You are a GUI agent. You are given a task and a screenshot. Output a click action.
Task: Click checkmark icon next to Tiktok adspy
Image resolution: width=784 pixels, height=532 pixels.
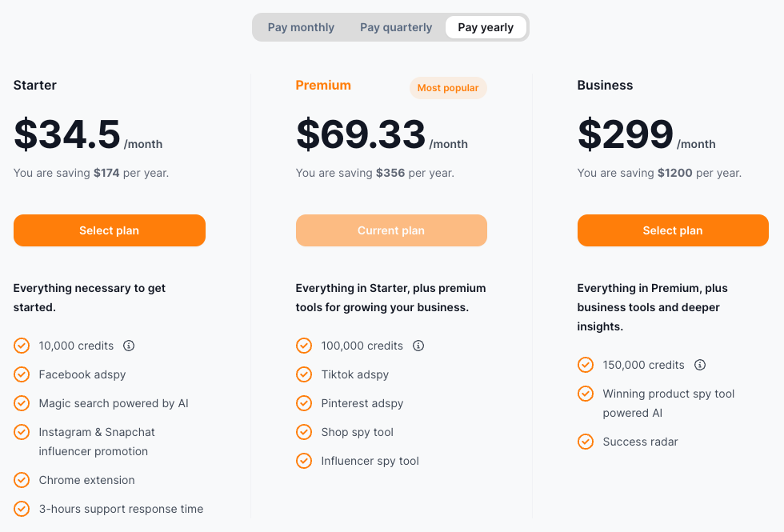pyautogui.click(x=304, y=374)
